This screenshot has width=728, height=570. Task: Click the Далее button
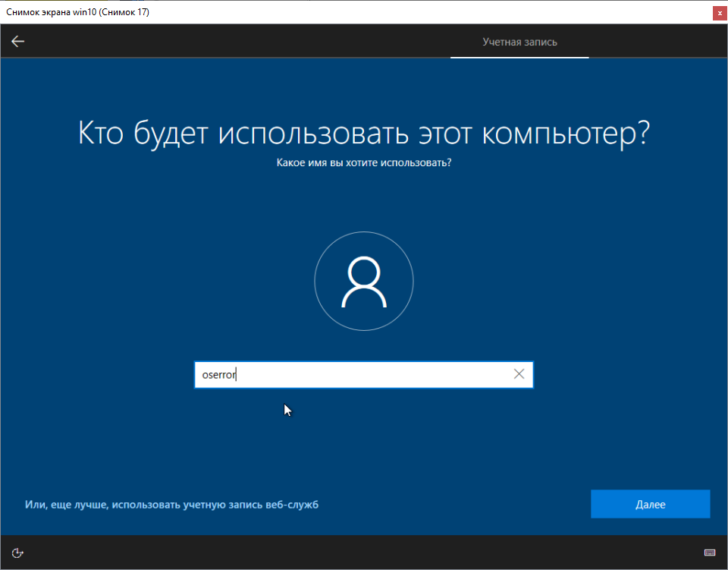coord(650,504)
